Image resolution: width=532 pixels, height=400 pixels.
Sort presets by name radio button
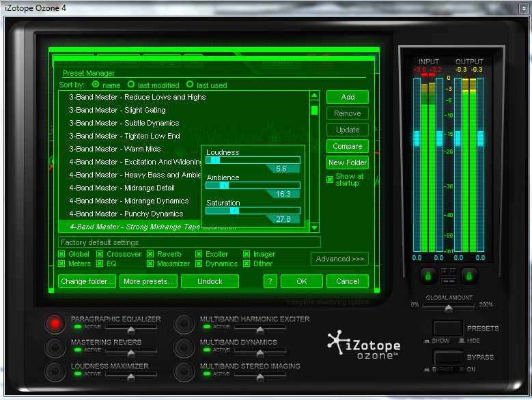pos(96,84)
